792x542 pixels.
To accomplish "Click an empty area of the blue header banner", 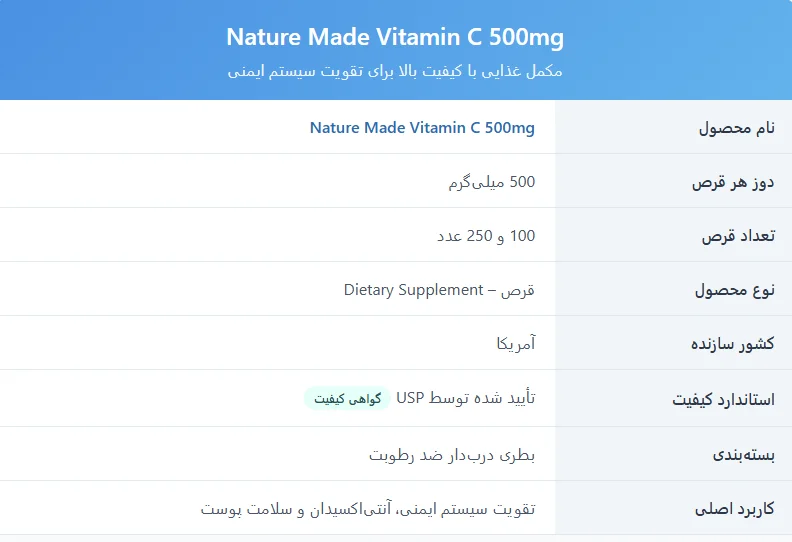I will 100,50.
